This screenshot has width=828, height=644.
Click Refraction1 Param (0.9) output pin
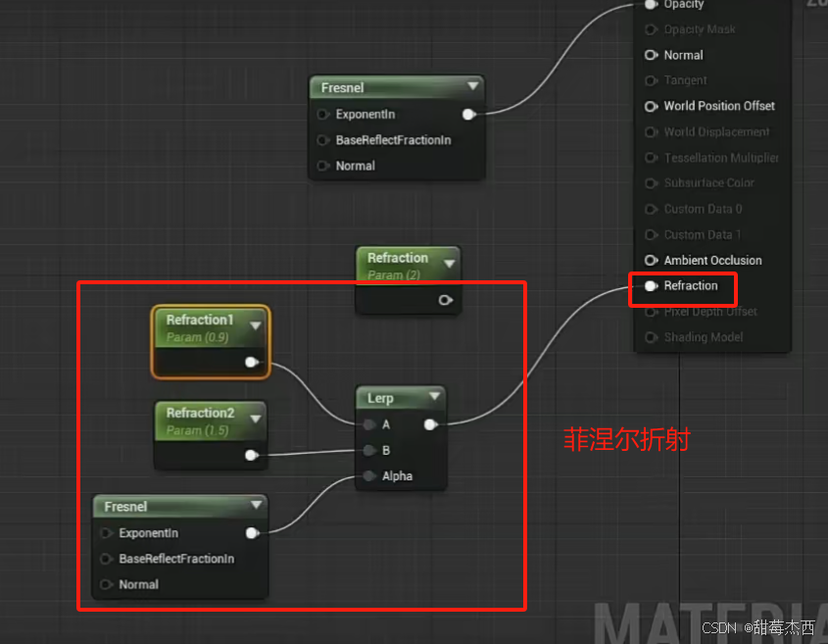coord(252,362)
